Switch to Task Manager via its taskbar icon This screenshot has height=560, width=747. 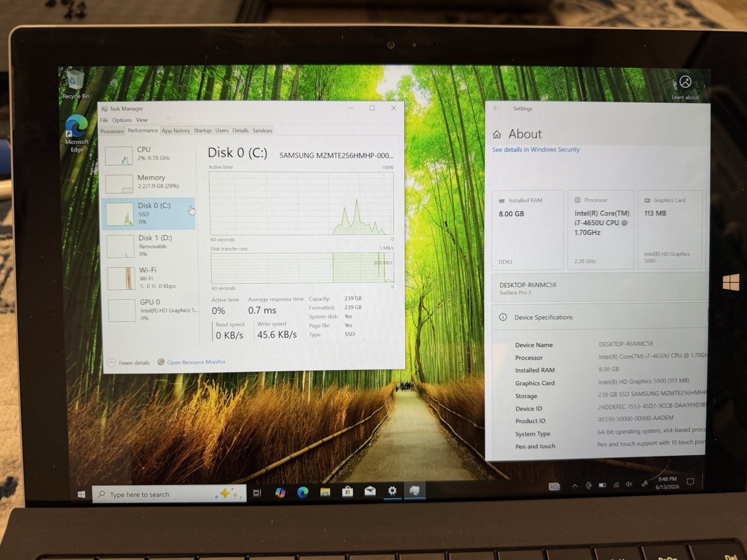(x=414, y=490)
